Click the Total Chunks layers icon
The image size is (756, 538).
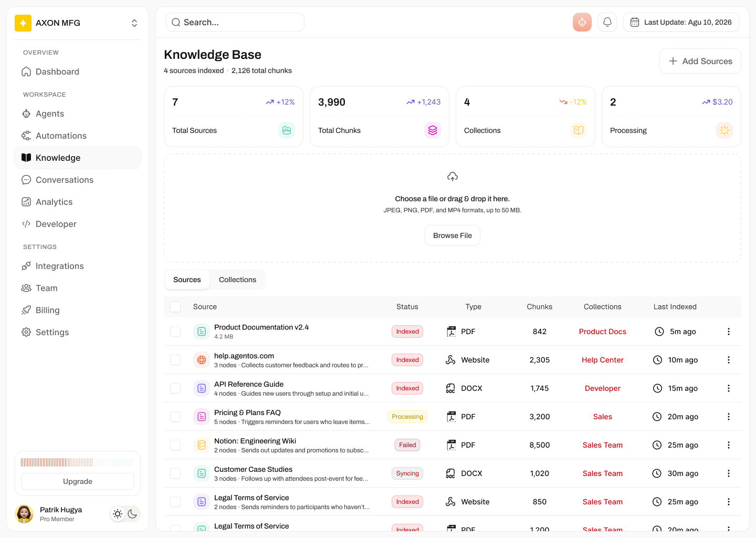pos(433,130)
